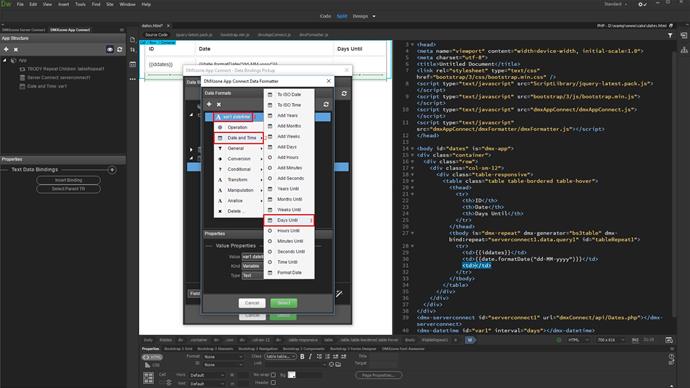This screenshot has width=690, height=388.
Task: Open the Design view dropdown arrow
Action: [374, 16]
